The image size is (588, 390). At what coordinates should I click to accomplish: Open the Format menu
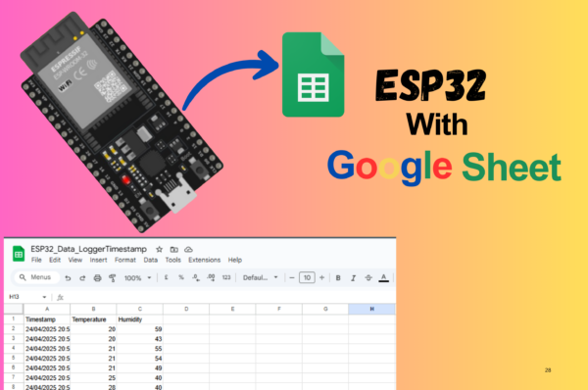(124, 260)
